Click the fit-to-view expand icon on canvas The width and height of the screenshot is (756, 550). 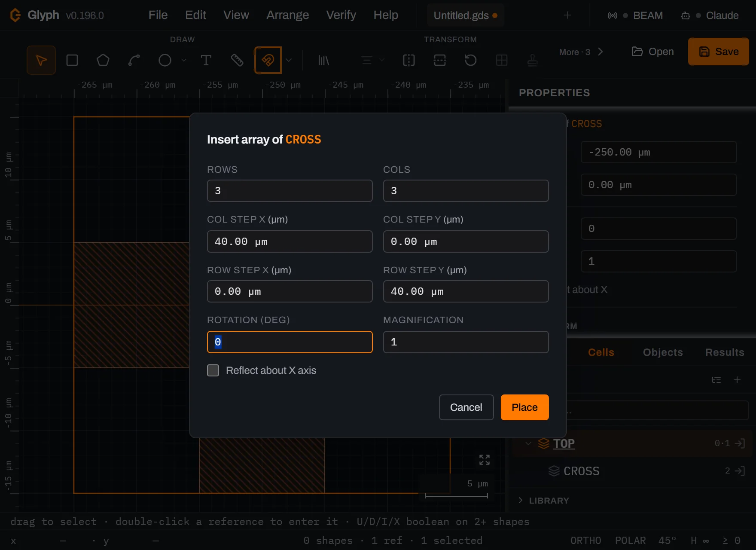485,460
